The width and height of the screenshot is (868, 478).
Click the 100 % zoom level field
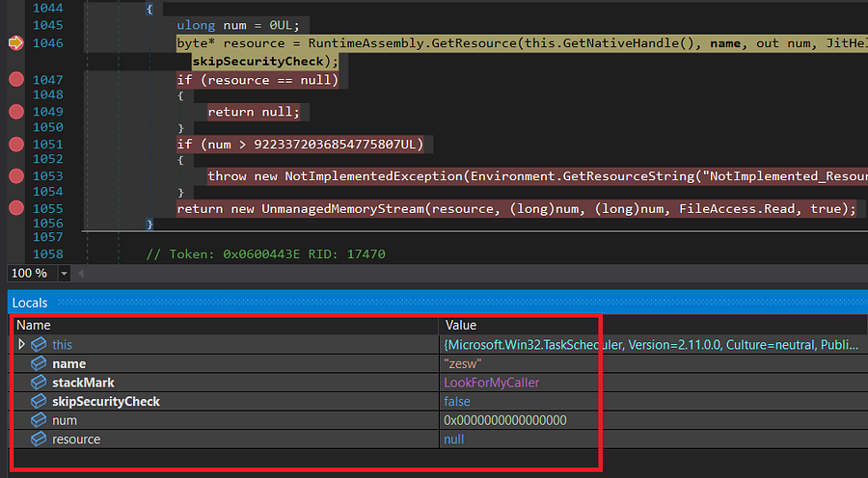tap(33, 274)
